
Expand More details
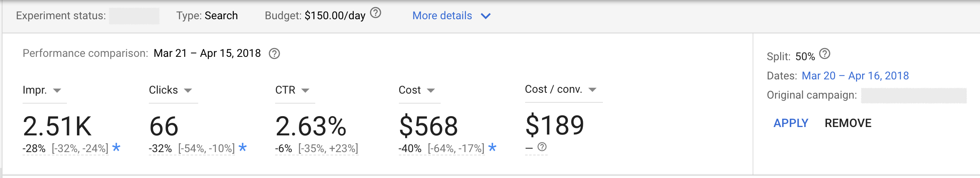tap(451, 16)
